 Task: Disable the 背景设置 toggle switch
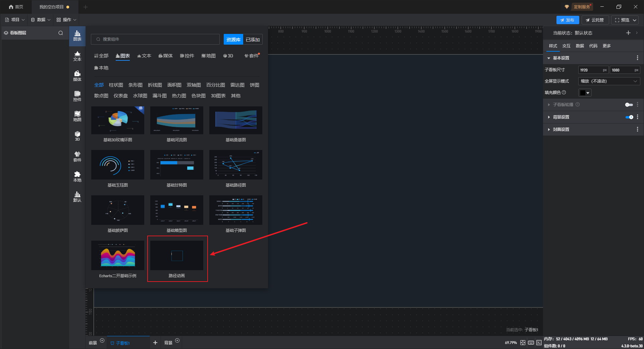point(629,117)
